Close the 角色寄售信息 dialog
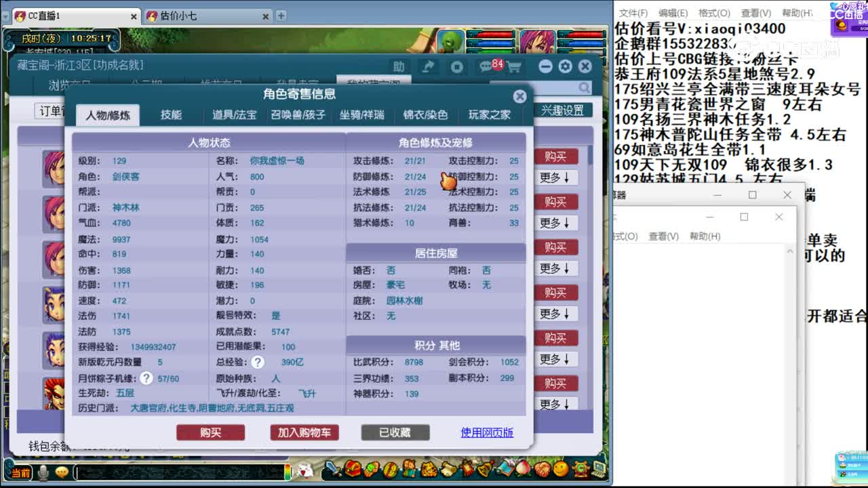 tap(519, 96)
